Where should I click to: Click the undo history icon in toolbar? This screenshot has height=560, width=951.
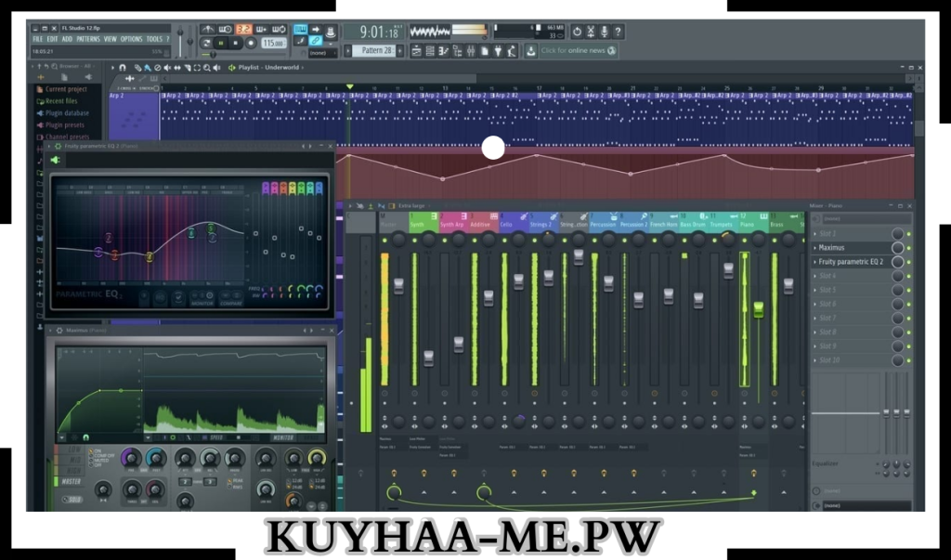(577, 32)
